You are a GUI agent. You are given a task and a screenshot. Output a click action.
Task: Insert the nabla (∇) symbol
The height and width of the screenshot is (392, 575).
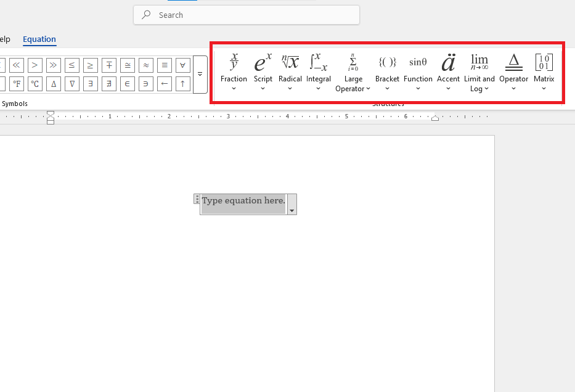72,84
